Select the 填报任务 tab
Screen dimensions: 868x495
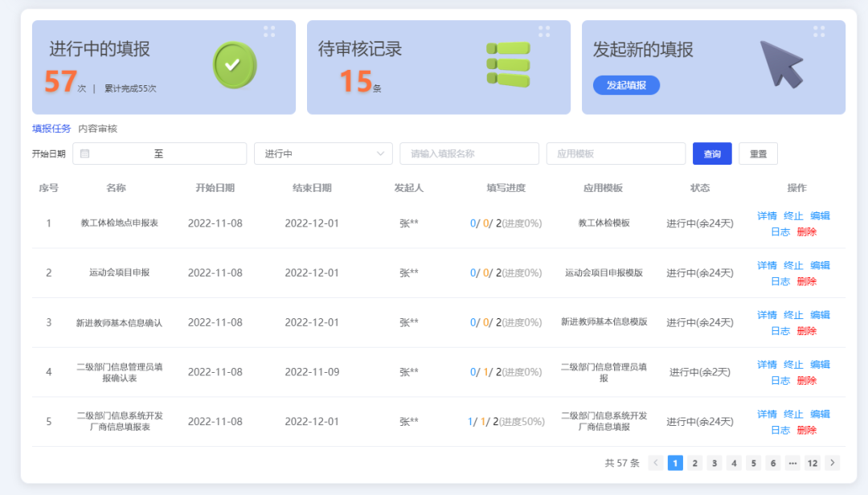[51, 129]
